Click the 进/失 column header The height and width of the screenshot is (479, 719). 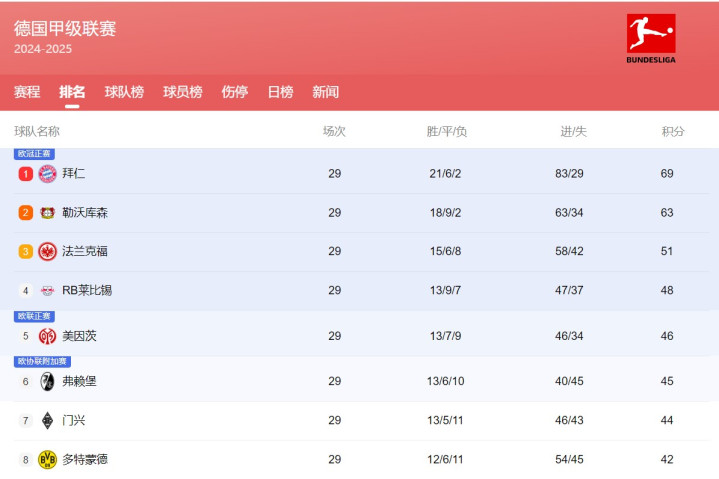573,132
